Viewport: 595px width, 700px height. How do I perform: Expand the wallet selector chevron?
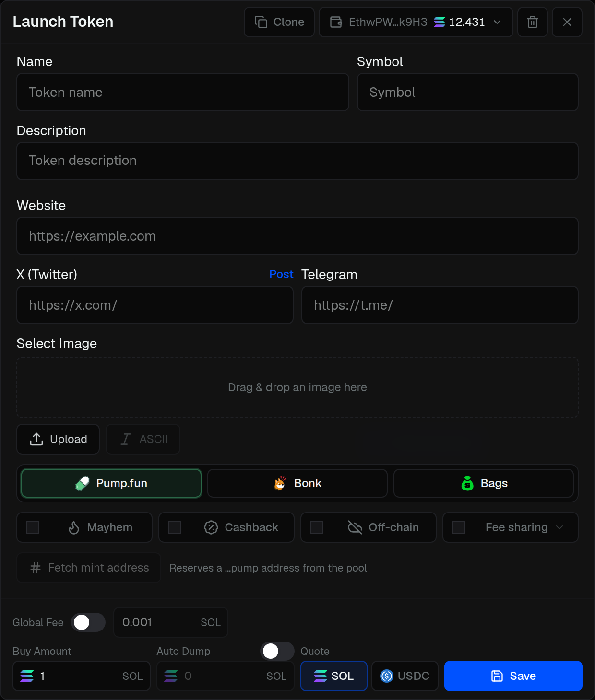tap(497, 22)
